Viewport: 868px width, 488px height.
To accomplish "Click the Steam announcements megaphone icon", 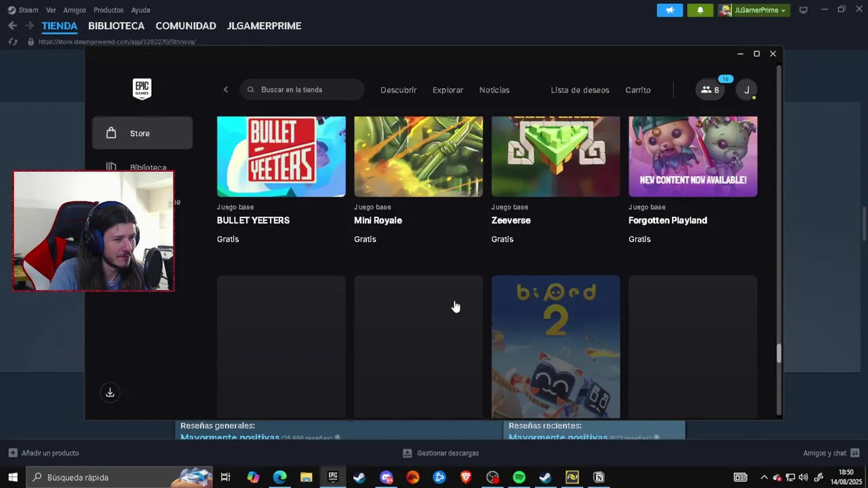I will [670, 10].
